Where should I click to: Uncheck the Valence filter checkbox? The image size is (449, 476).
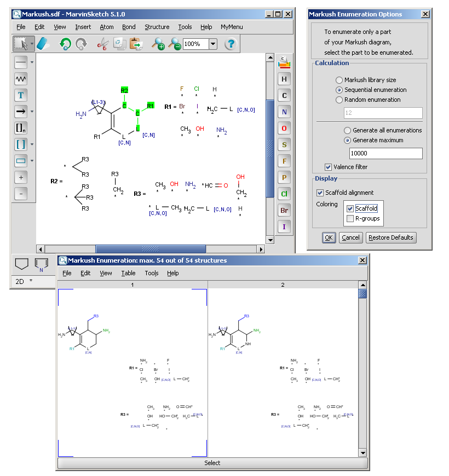click(x=328, y=167)
